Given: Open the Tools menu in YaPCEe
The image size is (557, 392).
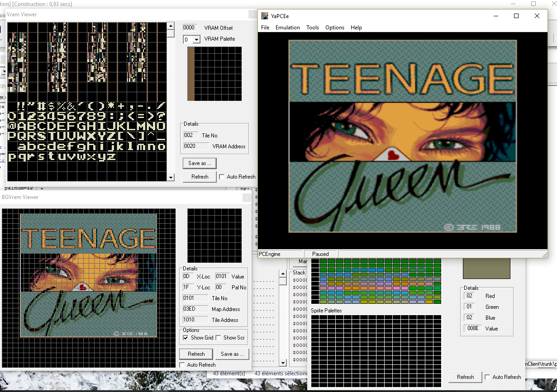Looking at the screenshot, I should tap(313, 28).
